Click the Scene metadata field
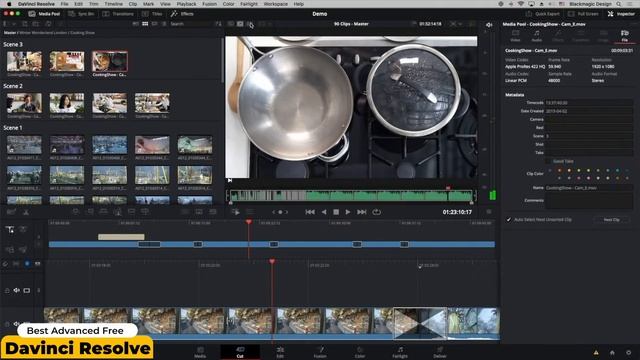This screenshot has height=360, width=640. [x=589, y=136]
